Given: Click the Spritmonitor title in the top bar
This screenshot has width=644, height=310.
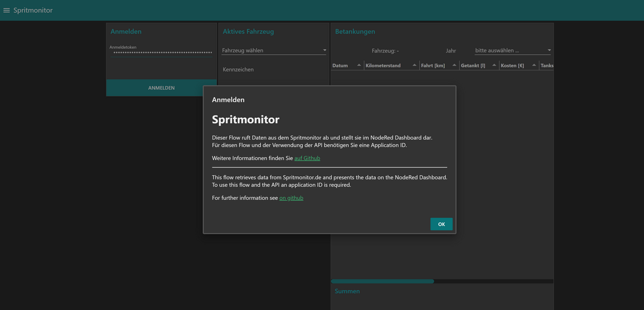Looking at the screenshot, I should (x=33, y=10).
